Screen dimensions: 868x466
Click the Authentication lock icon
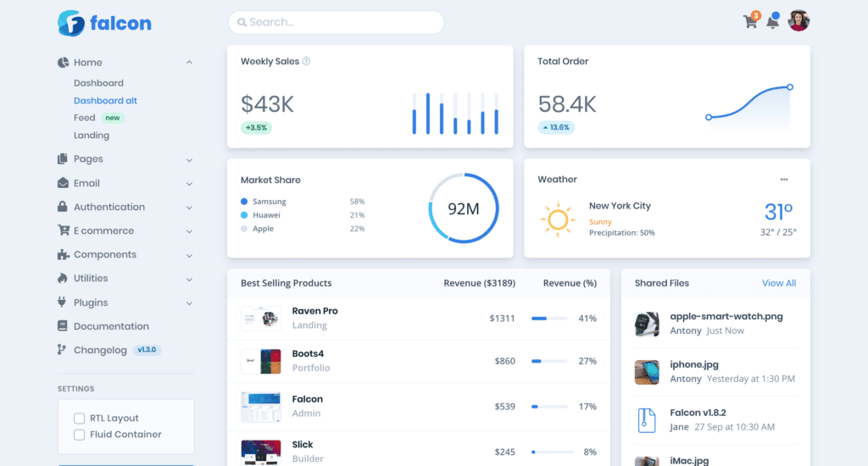pyautogui.click(x=63, y=207)
